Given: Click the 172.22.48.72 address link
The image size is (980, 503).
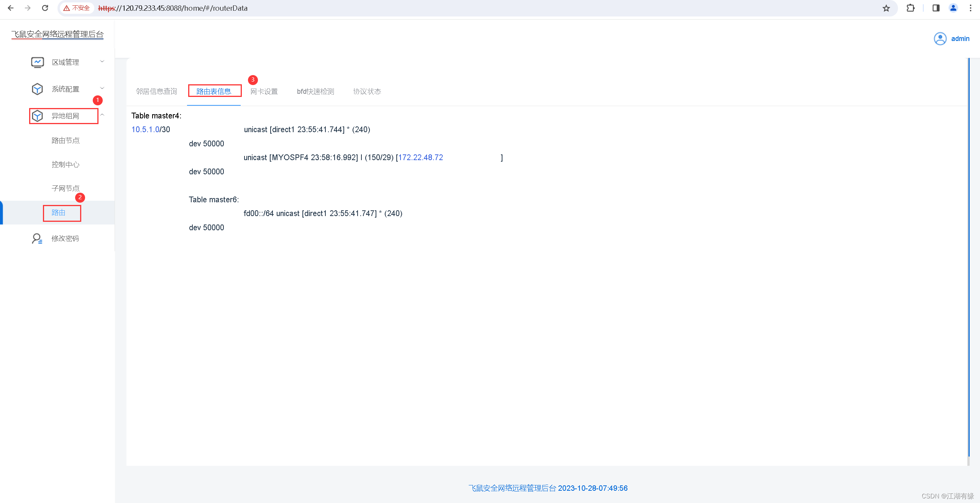Looking at the screenshot, I should tap(420, 157).
